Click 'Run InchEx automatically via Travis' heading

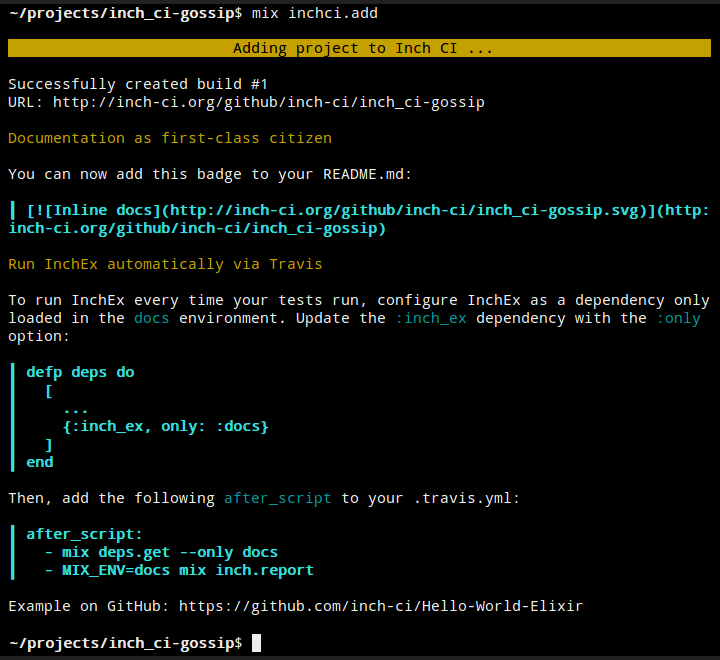tap(165, 265)
